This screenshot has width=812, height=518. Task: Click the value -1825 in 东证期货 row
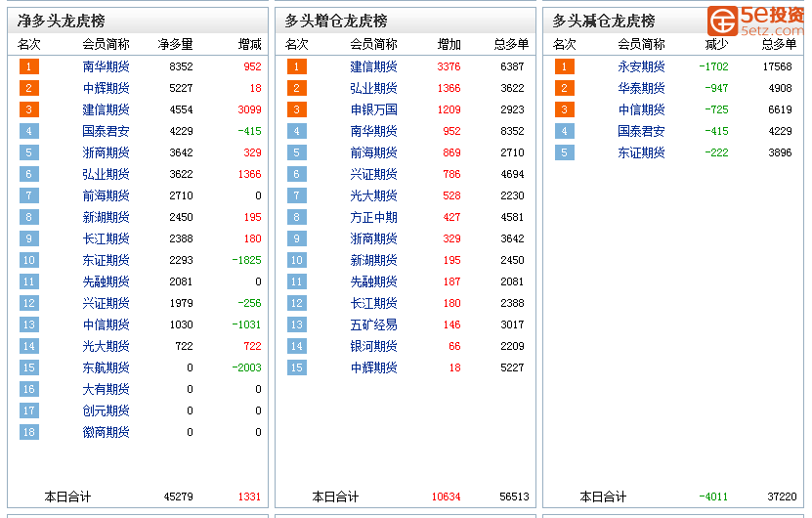[x=246, y=260]
